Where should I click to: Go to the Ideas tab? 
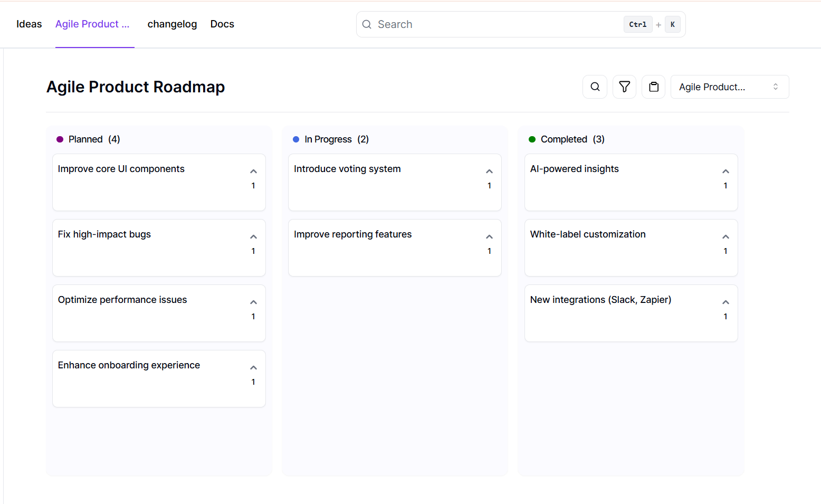pos(29,24)
